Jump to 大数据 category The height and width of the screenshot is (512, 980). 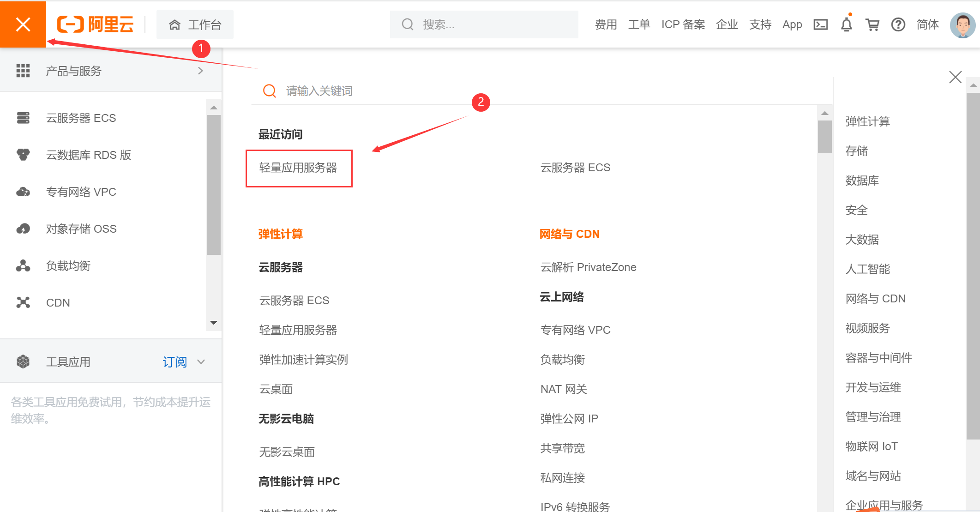coord(862,240)
